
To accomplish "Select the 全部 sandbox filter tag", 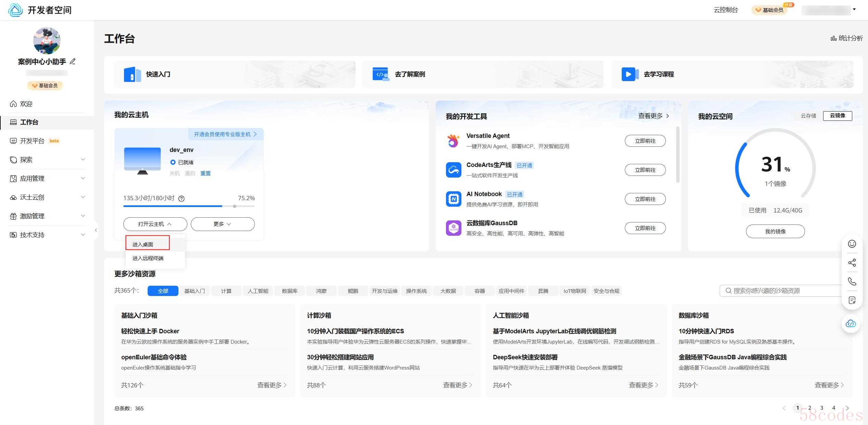I will point(163,291).
